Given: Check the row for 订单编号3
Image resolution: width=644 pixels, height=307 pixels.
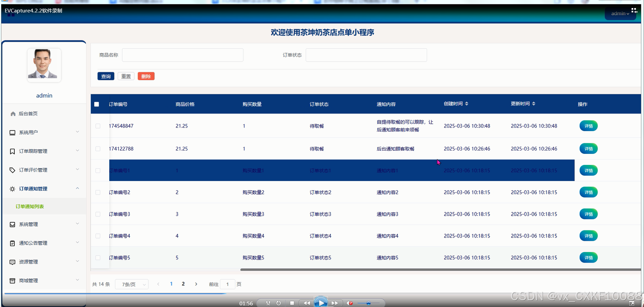Looking at the screenshot, I should (98, 214).
